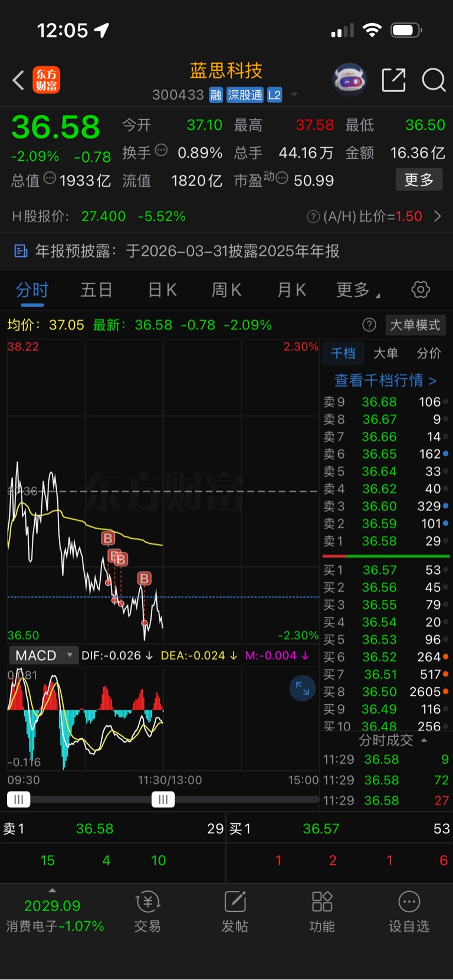Tap info icon next to 总值
The height and width of the screenshot is (980, 453).
[x=50, y=178]
